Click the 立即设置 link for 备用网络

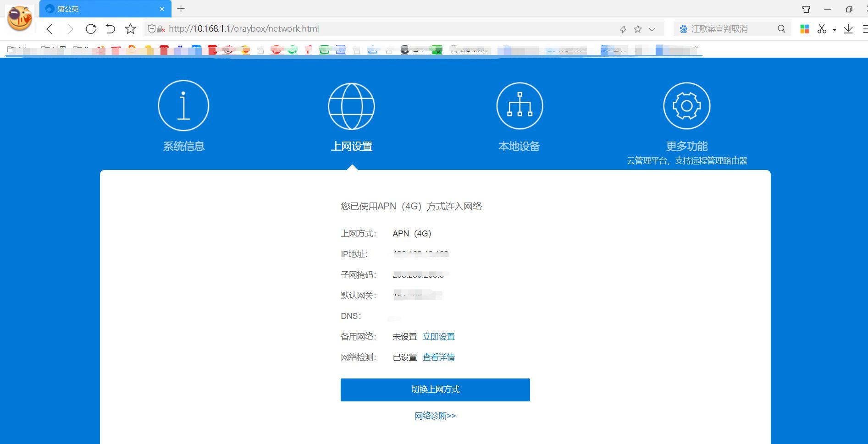click(x=438, y=337)
